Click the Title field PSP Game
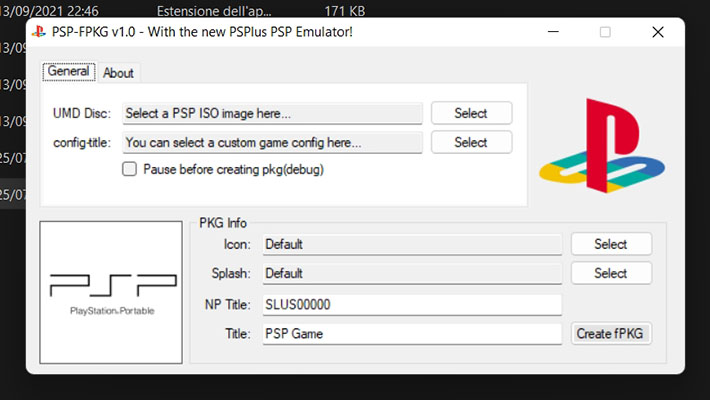Screen dimensions: 710x400 click(412, 334)
